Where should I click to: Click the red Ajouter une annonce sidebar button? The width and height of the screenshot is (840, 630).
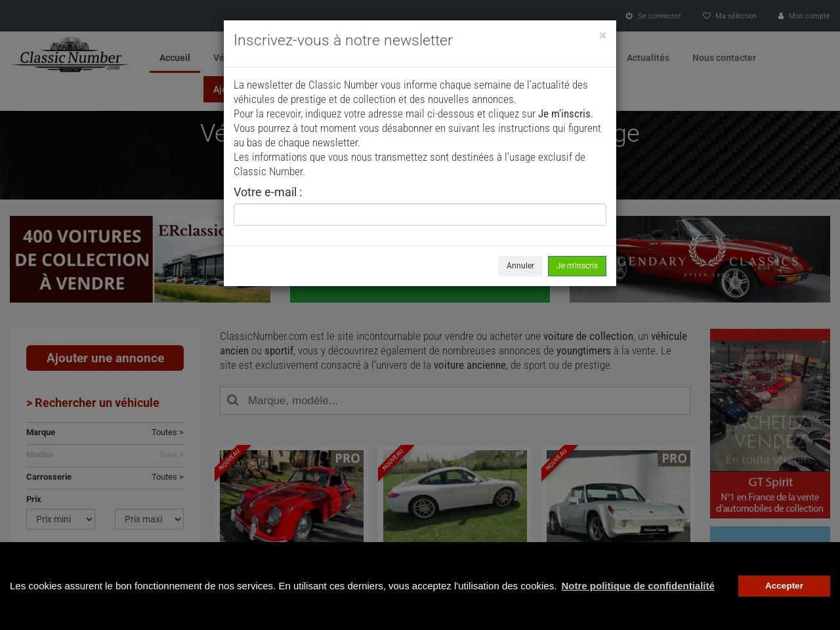point(105,358)
